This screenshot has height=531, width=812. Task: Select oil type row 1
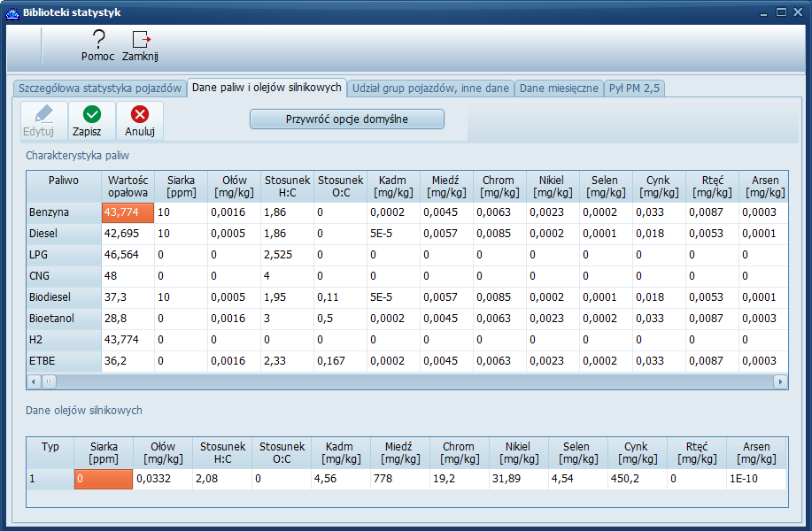tap(50, 479)
